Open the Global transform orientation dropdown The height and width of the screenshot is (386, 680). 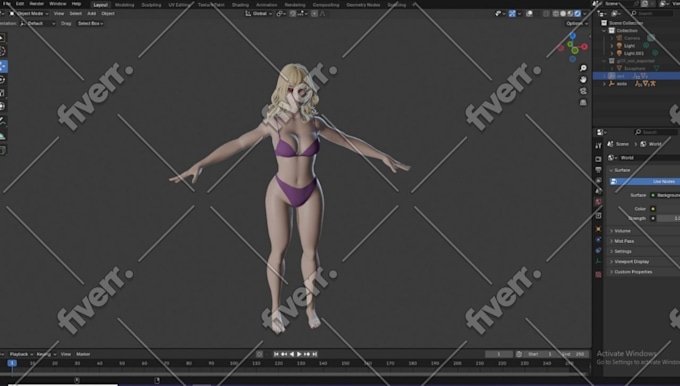click(x=258, y=13)
